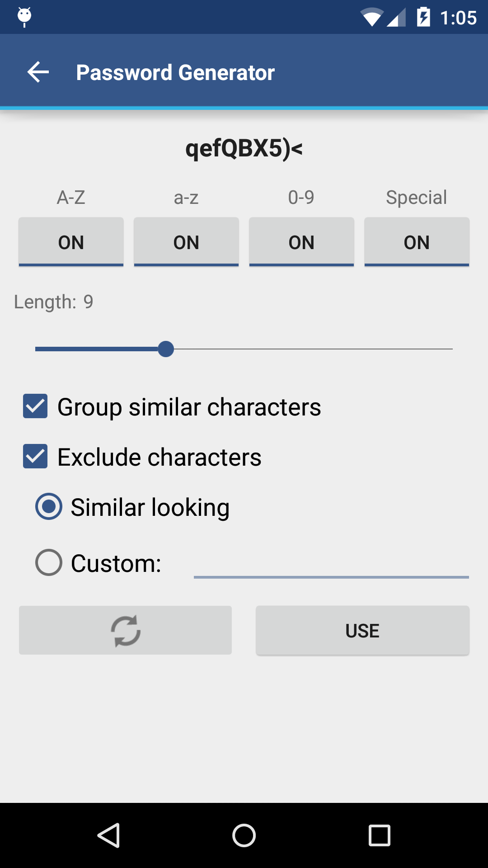This screenshot has width=488, height=868.
Task: Uncheck Exclude characters checkbox
Action: tap(35, 456)
